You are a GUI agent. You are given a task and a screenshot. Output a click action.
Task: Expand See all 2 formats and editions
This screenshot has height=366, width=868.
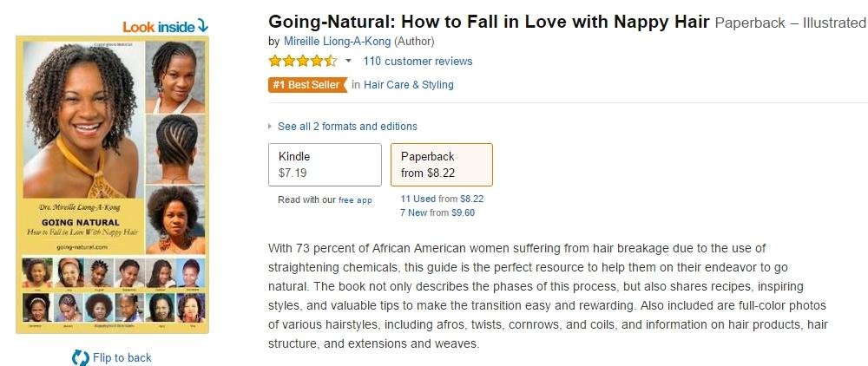[346, 126]
